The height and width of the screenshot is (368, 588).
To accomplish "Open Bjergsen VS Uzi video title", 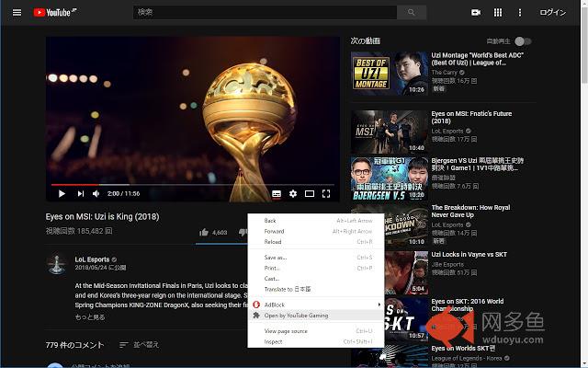I will 477,164.
